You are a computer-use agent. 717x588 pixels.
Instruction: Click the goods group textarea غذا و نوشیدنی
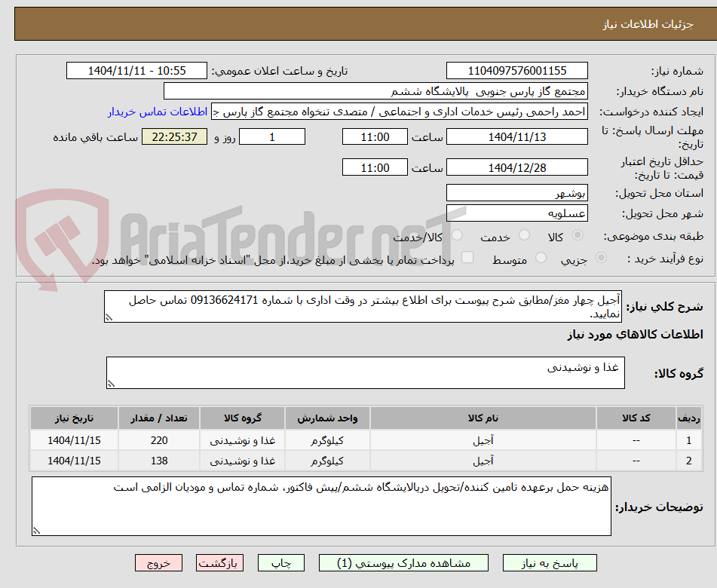(366, 372)
